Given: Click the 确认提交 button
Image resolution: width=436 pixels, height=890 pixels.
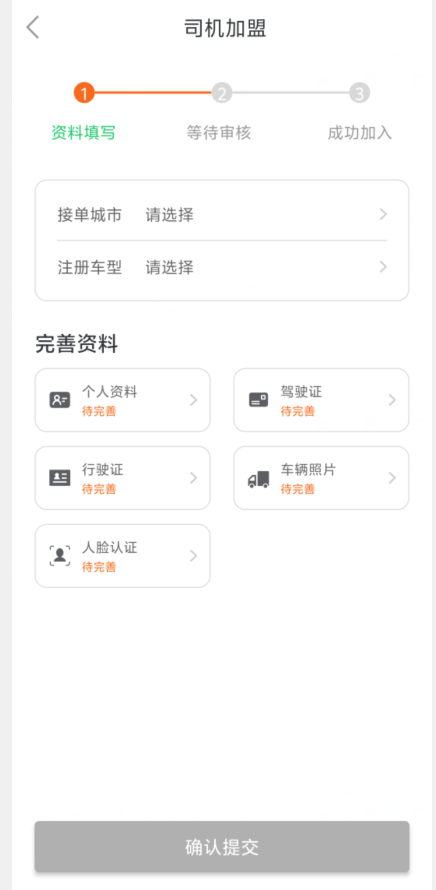Looking at the screenshot, I should pos(222,847).
